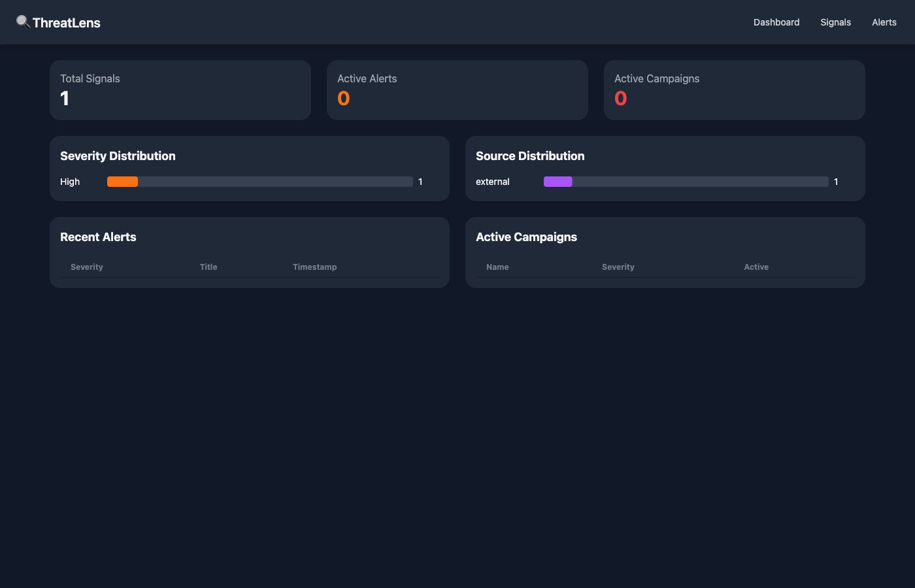
Task: Click the external source row label
Action: pyautogui.click(x=493, y=182)
